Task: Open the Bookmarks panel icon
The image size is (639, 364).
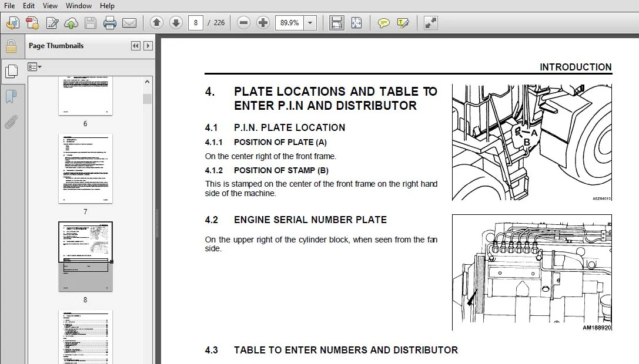Action: (11, 97)
